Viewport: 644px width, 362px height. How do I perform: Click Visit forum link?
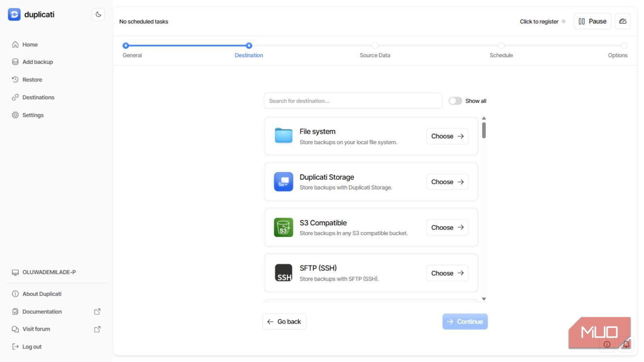[x=36, y=329]
